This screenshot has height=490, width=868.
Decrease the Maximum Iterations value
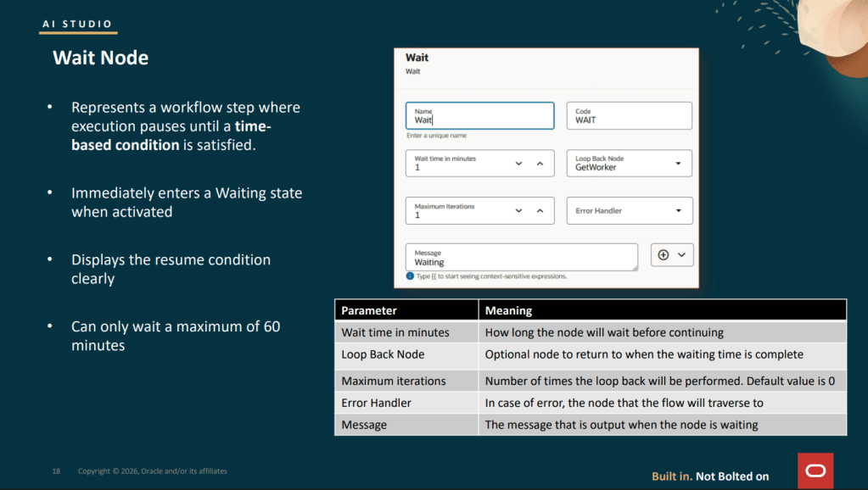[518, 211]
